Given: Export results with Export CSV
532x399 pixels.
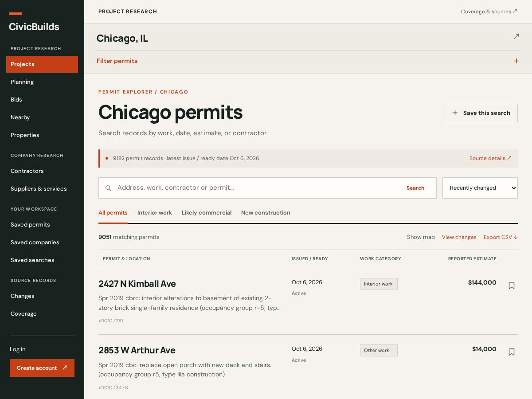Looking at the screenshot, I should point(501,237).
